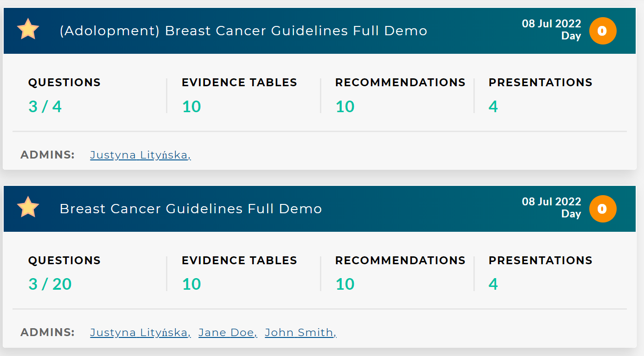The image size is (644, 356).
Task: Click the orange notification badge on the second guideline
Action: coord(602,209)
